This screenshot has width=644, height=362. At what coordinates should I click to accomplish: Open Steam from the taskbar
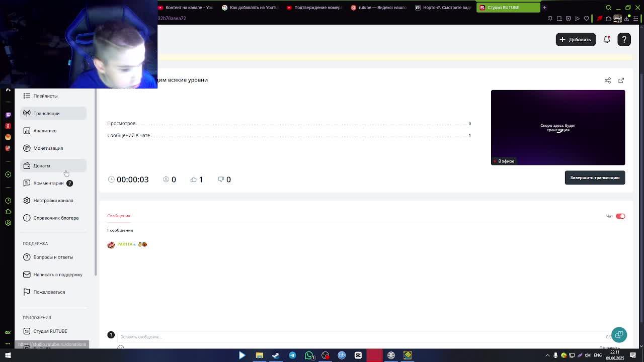pyautogui.click(x=276, y=355)
